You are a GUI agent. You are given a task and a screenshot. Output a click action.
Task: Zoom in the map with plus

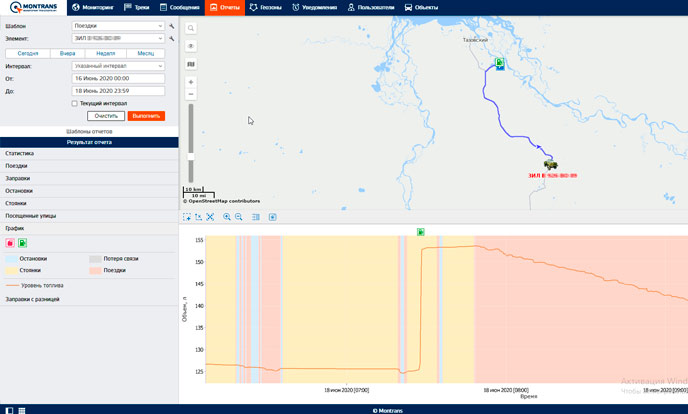[x=191, y=82]
